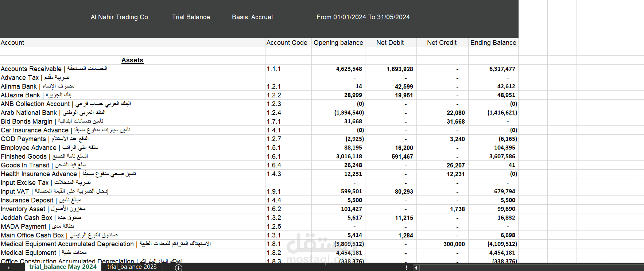The image size is (644, 271).
Task: Select Input VAT ending balance 679,794
Action: [x=493, y=191]
